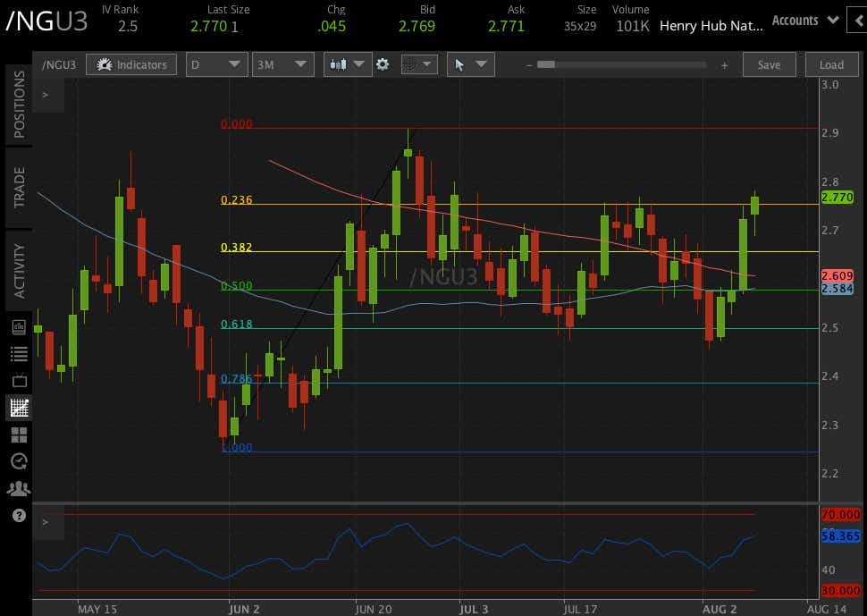Click the Save chart button
This screenshot has height=616, width=867.
[770, 64]
